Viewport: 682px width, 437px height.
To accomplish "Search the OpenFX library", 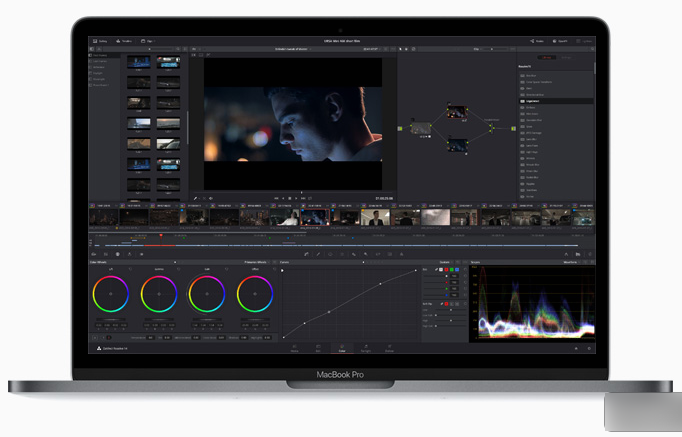I will tap(592, 49).
